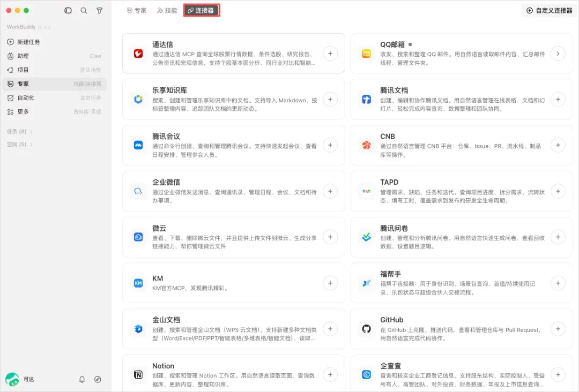Viewport: 579px width, 392px height.
Task: Add the CNB connector
Action: pyautogui.click(x=558, y=145)
